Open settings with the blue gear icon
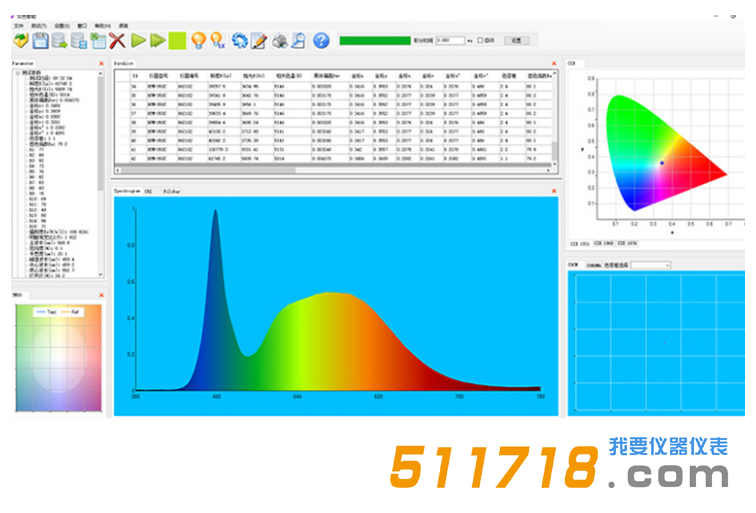The image size is (756, 513). pyautogui.click(x=240, y=41)
